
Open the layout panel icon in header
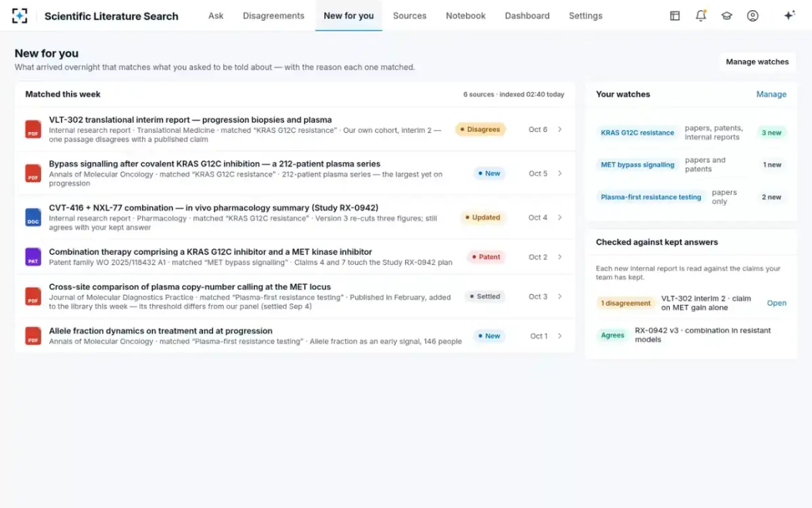pos(675,16)
